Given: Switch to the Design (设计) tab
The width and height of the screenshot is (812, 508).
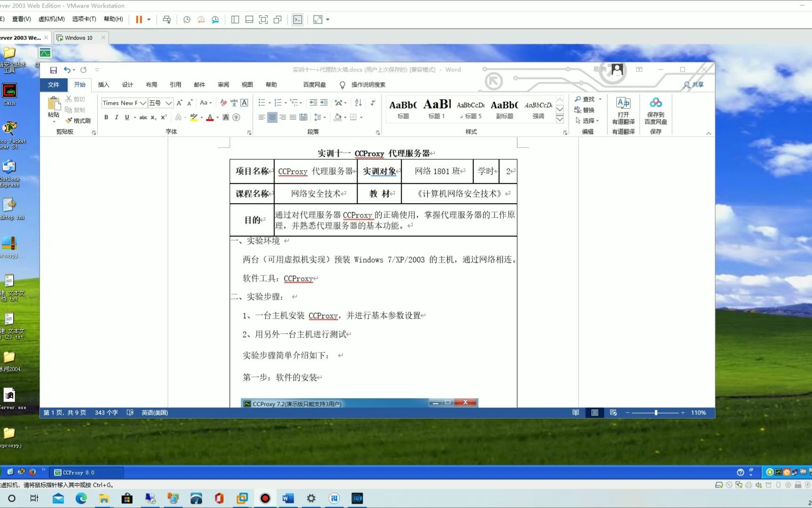Looking at the screenshot, I should coord(127,85).
